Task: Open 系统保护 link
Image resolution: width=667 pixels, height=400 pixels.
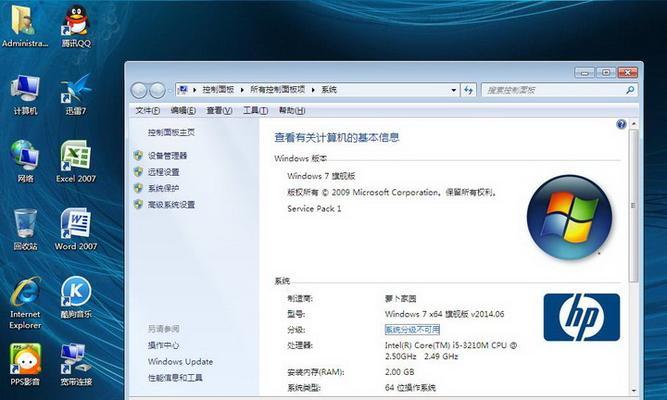Action: (x=163, y=188)
